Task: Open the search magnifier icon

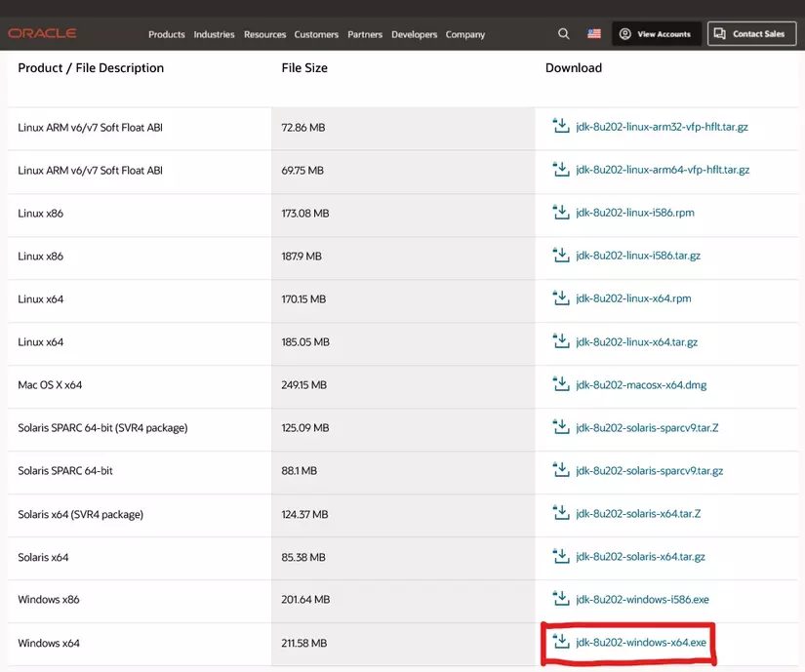Action: tap(563, 34)
